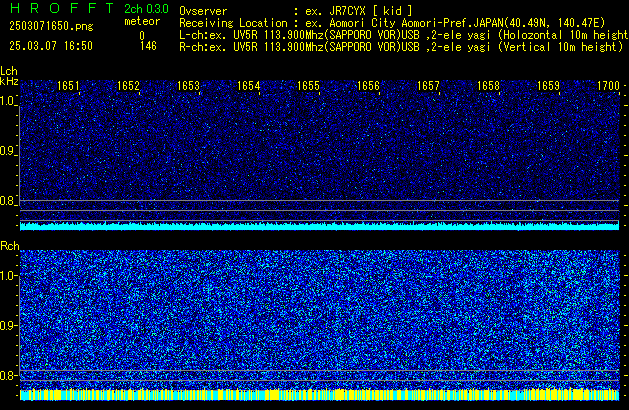Click the HROFFT title text
This screenshot has height=410, width=629.
[x=62, y=8]
